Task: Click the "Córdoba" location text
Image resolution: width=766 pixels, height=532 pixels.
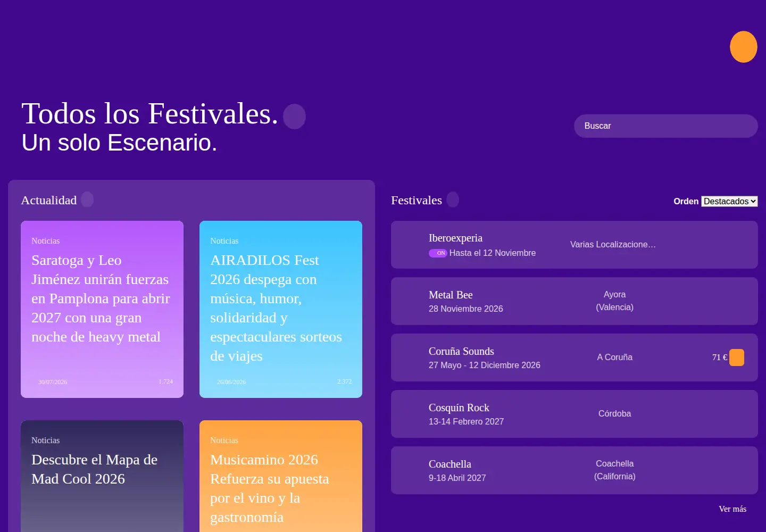Action: [x=615, y=414]
